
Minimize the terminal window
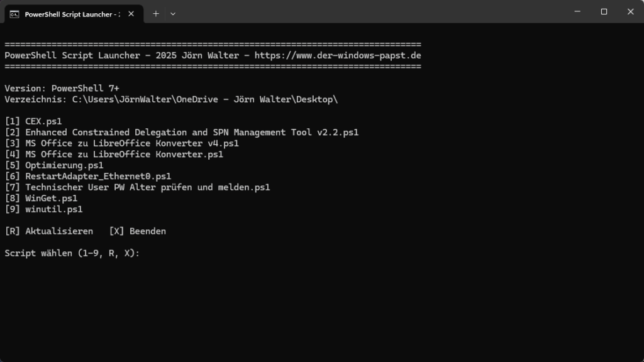pyautogui.click(x=576, y=11)
